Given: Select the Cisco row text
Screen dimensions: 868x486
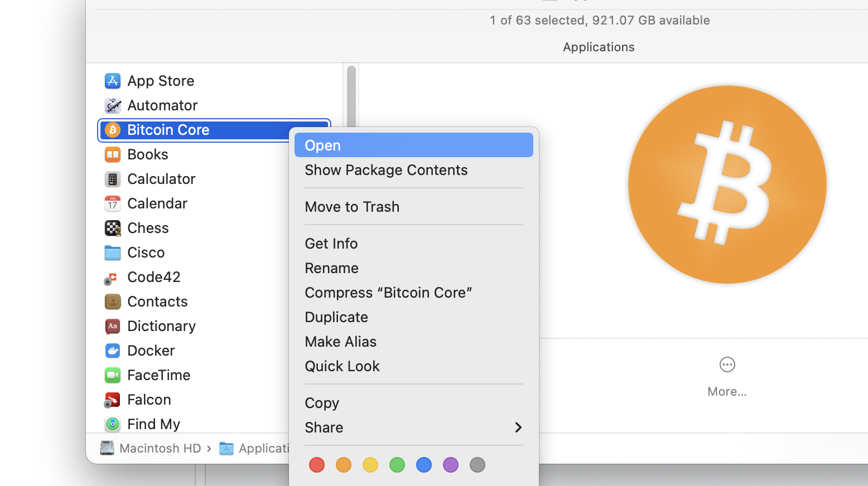Looking at the screenshot, I should tap(146, 252).
